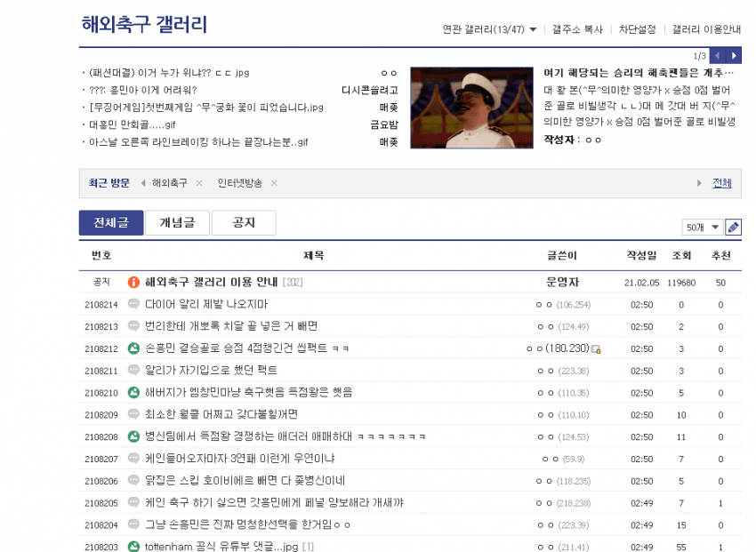
Task: Click green image icon of post 2108210
Action: click(133, 393)
